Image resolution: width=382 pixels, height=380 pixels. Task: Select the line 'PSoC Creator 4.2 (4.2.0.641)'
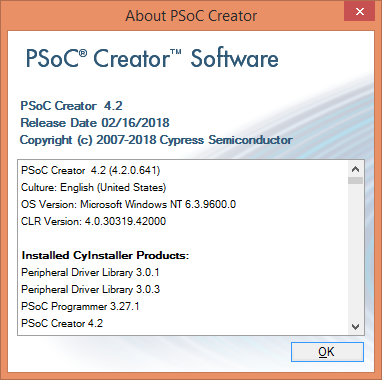pos(90,170)
